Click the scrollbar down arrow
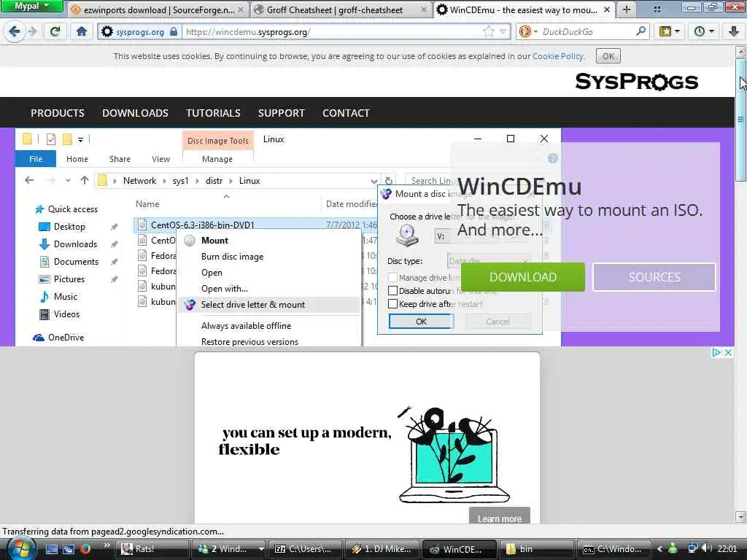This screenshot has width=747, height=560. pyautogui.click(x=741, y=517)
